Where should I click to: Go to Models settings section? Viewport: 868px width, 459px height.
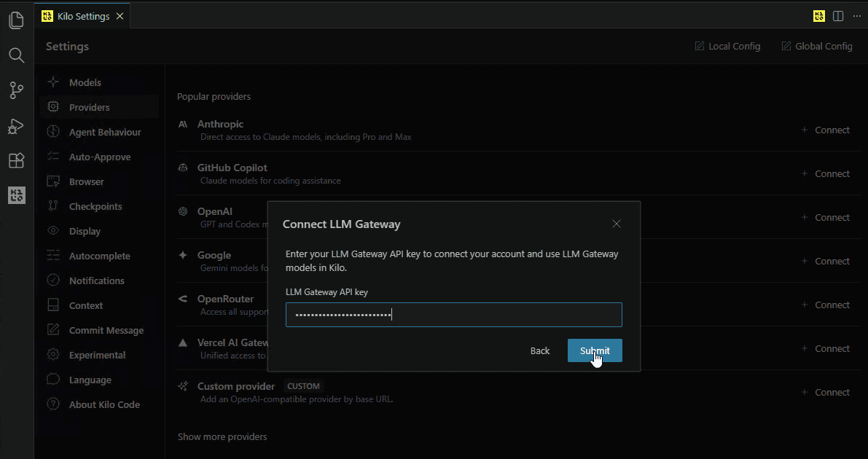tap(99, 82)
